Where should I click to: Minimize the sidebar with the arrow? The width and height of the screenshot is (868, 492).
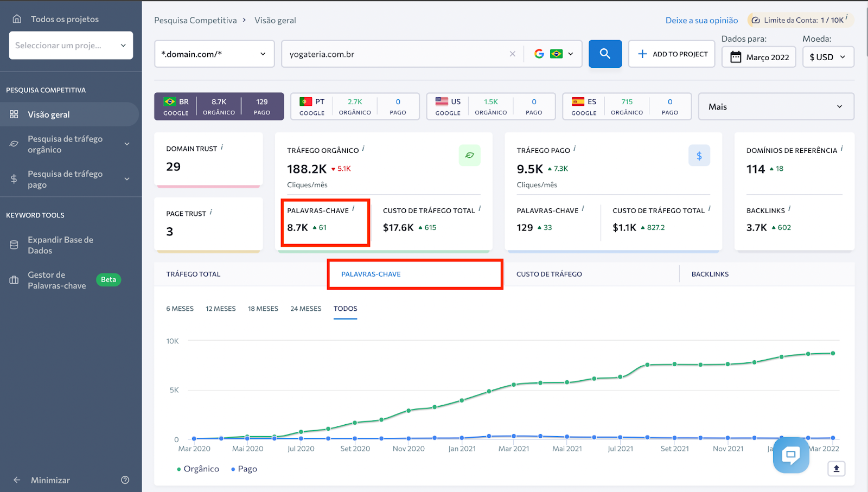pyautogui.click(x=17, y=480)
